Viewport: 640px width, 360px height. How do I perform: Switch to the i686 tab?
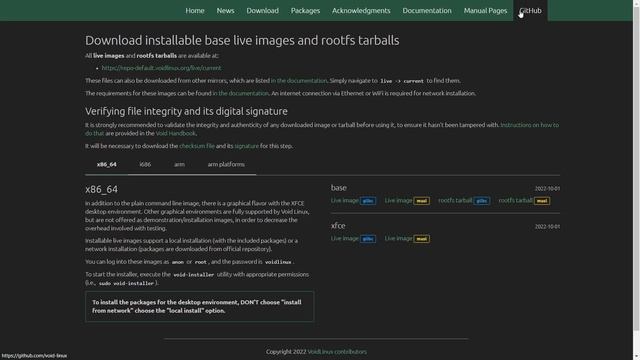[x=145, y=164]
